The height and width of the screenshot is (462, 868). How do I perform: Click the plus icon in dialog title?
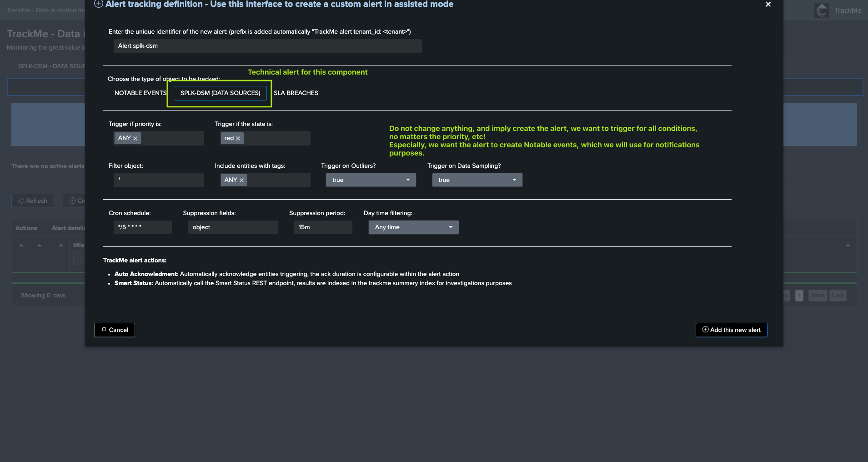[98, 4]
